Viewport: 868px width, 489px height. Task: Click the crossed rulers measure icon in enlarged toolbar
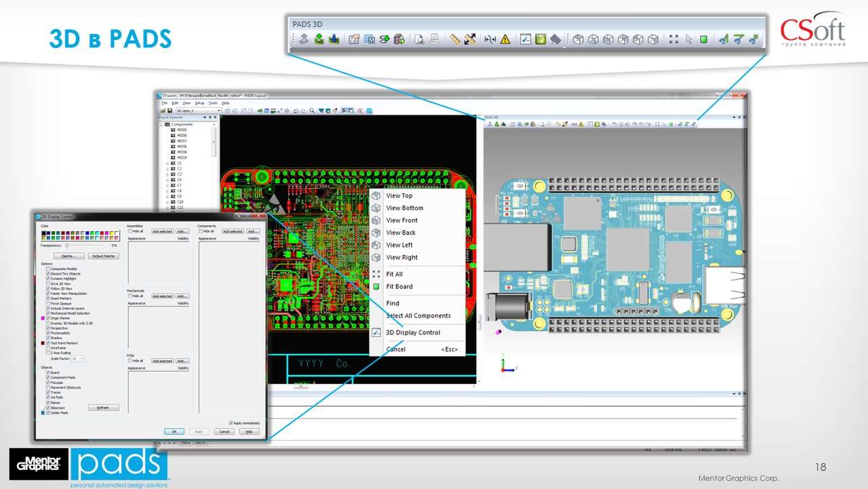click(470, 39)
